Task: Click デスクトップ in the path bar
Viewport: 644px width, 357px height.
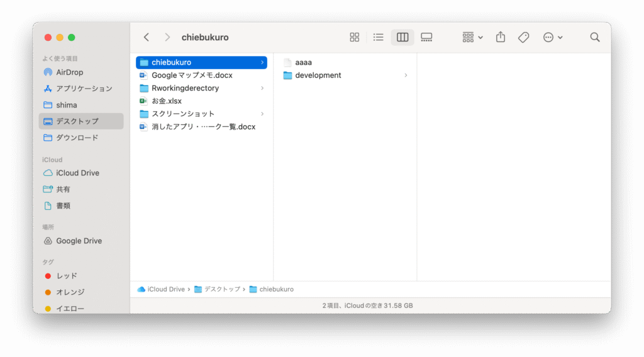Action: [x=217, y=289]
